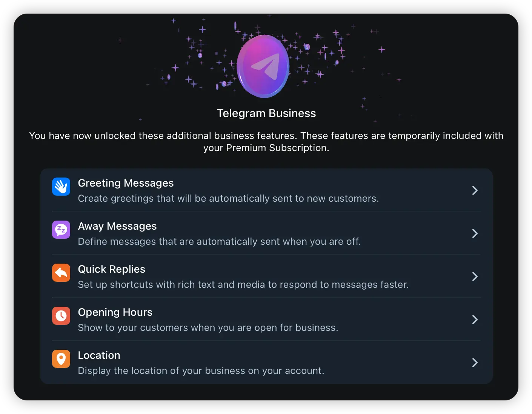This screenshot has height=414, width=532.
Task: Click the orange Quick Replies arrow icon
Action: 61,273
